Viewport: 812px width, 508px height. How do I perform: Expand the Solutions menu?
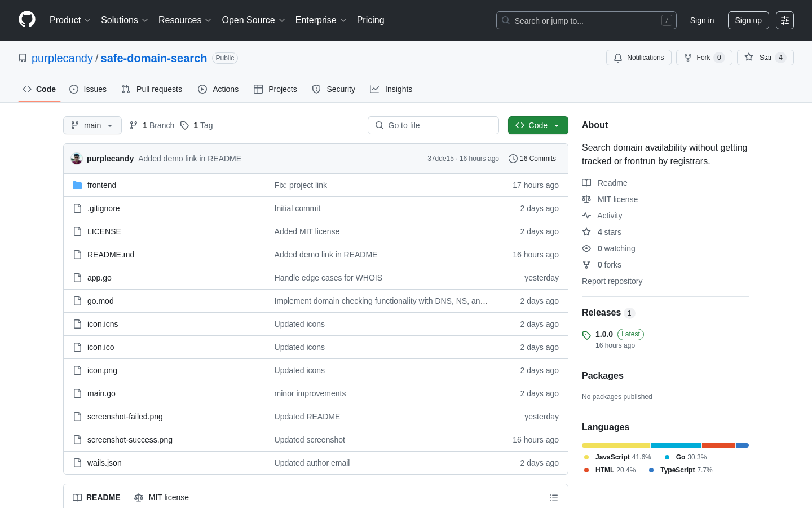pos(125,20)
